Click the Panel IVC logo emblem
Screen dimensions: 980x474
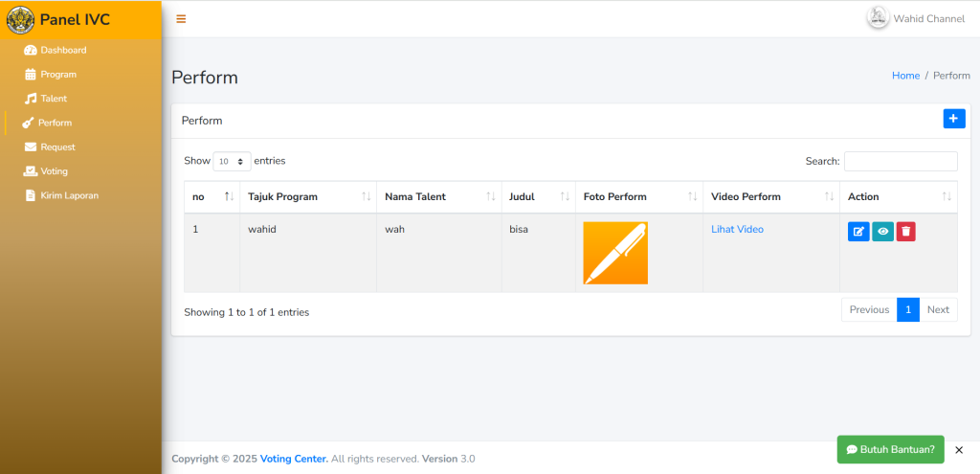coord(20,20)
